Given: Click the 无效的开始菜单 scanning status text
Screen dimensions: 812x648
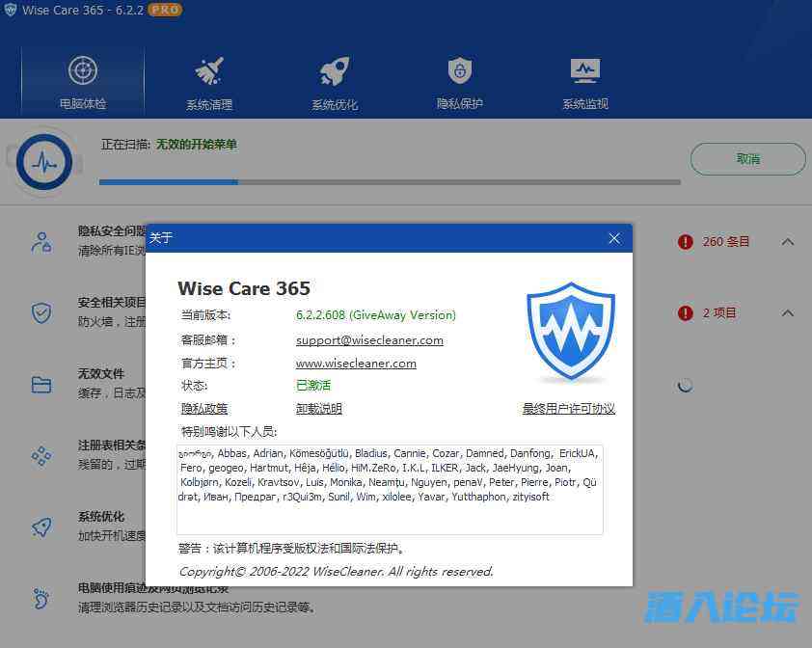Looking at the screenshot, I should 197,145.
